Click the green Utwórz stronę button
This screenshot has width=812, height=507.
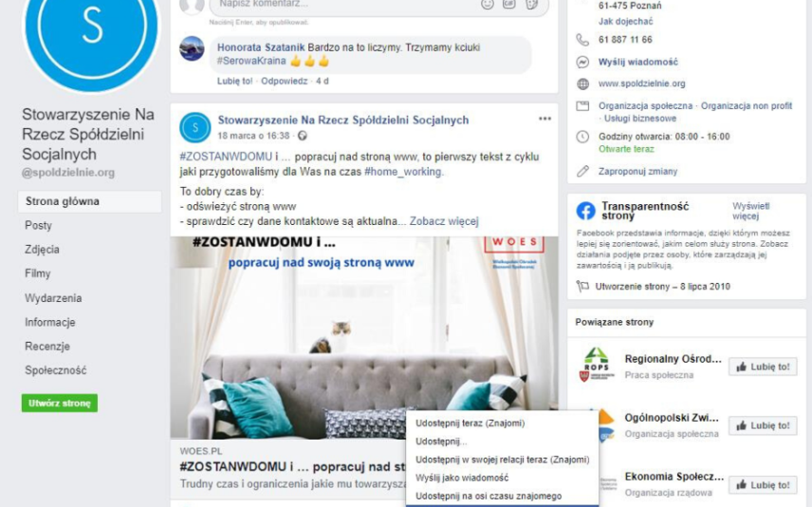pyautogui.click(x=60, y=403)
